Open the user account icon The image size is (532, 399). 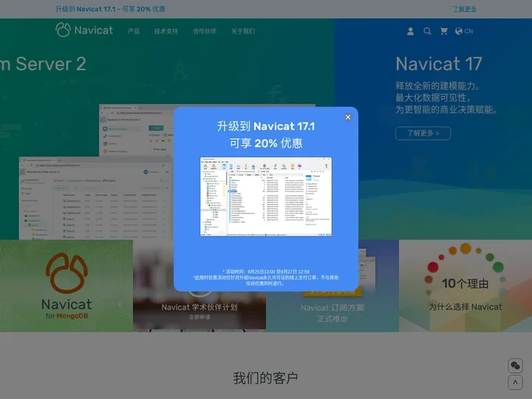point(410,31)
